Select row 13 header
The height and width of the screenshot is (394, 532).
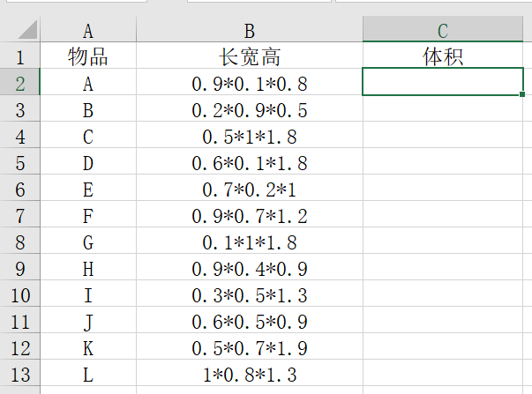click(x=20, y=373)
